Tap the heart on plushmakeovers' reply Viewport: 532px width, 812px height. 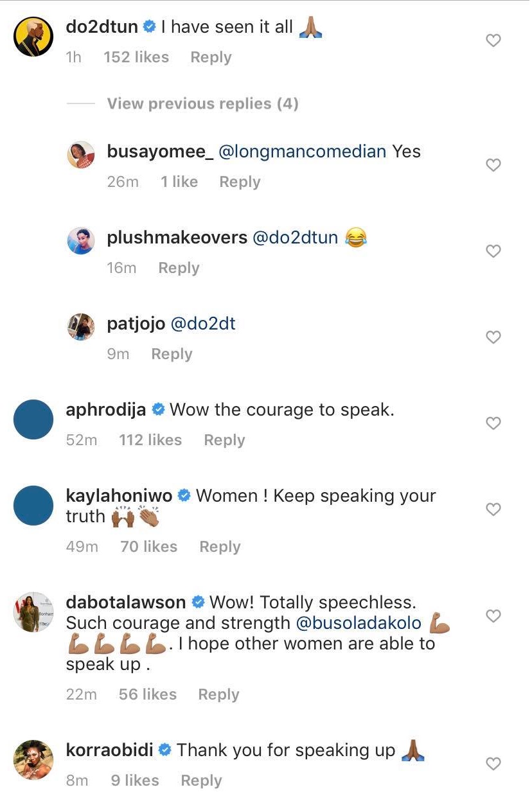[x=493, y=252]
